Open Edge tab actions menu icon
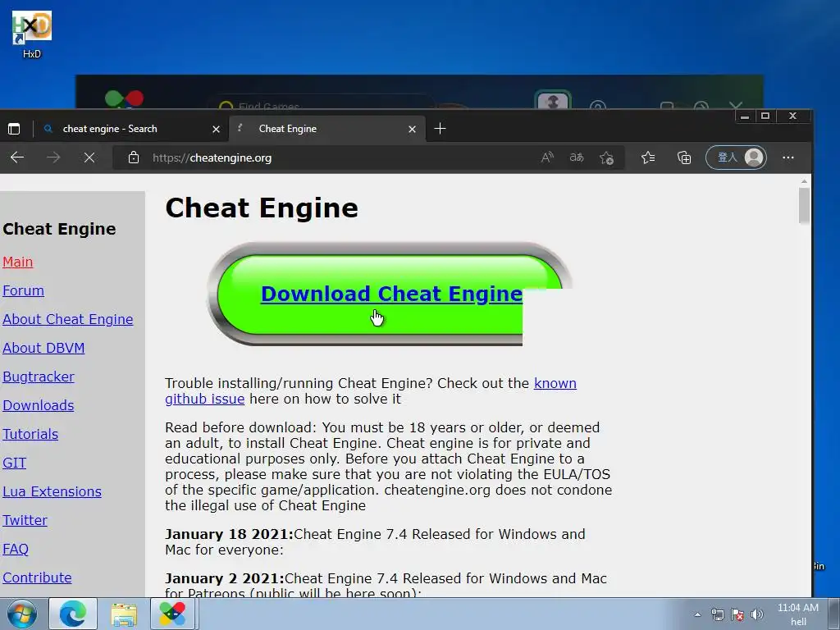840x630 pixels. [14, 129]
